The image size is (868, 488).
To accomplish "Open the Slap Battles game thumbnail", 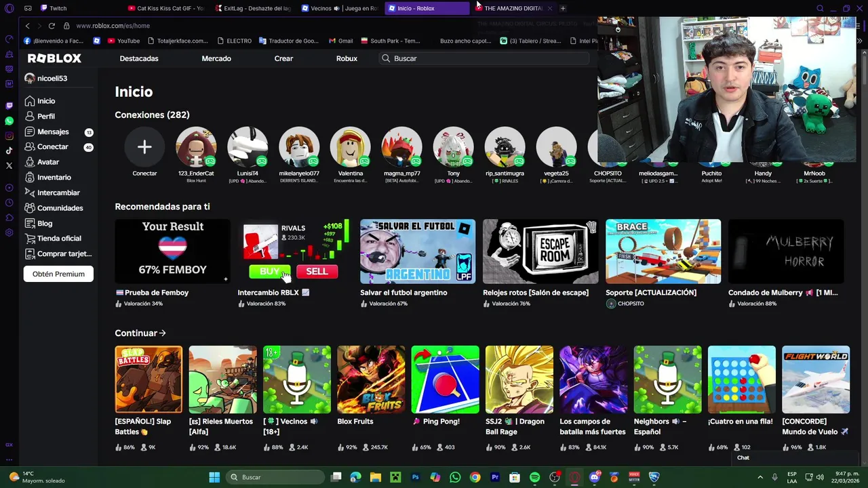I will (x=149, y=380).
